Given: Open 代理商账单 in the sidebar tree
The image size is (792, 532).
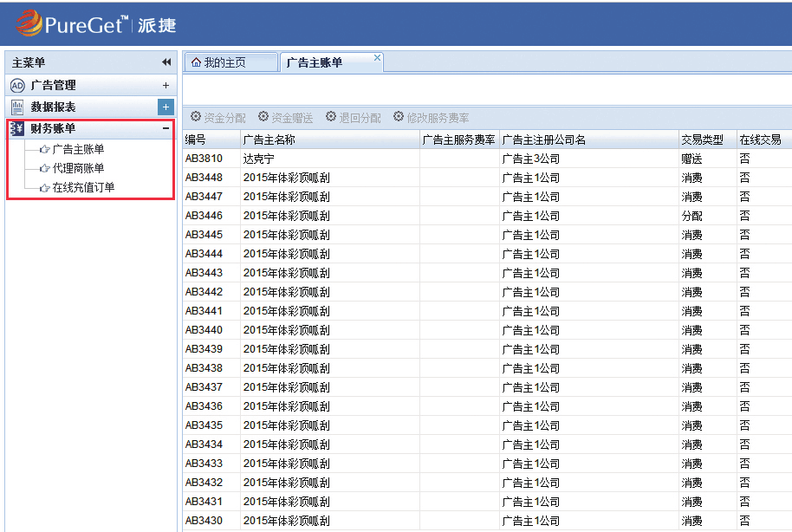Looking at the screenshot, I should pyautogui.click(x=78, y=168).
